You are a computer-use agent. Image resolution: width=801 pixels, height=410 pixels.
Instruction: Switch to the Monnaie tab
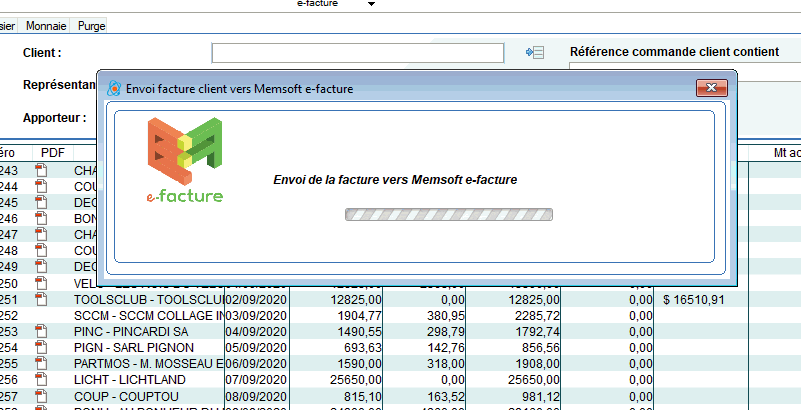46,26
